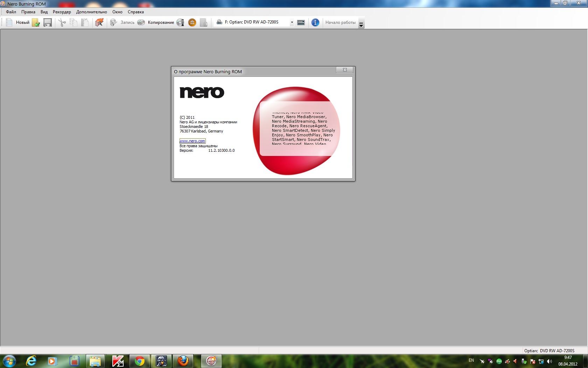Click Optiarc DVD RW AD-7200S in status bar
Screen dimensions: 588x368
pos(549,350)
